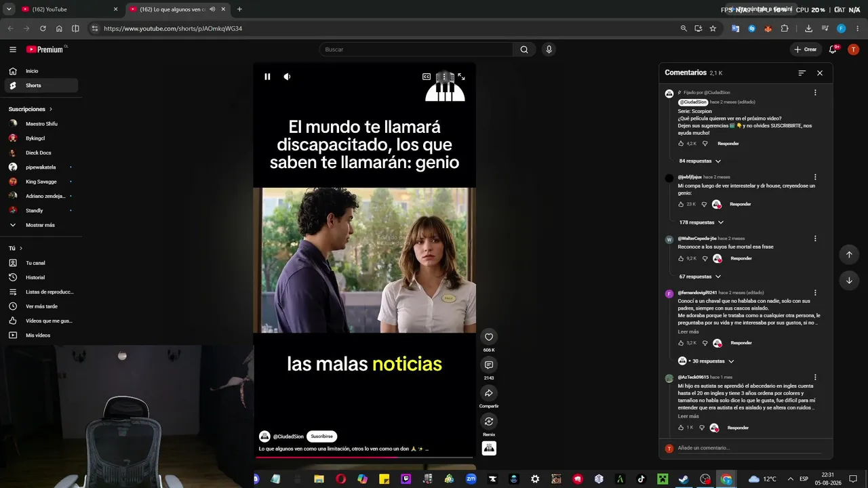Image resolution: width=868 pixels, height=488 pixels.
Task: Remix this Short
Action: (489, 422)
